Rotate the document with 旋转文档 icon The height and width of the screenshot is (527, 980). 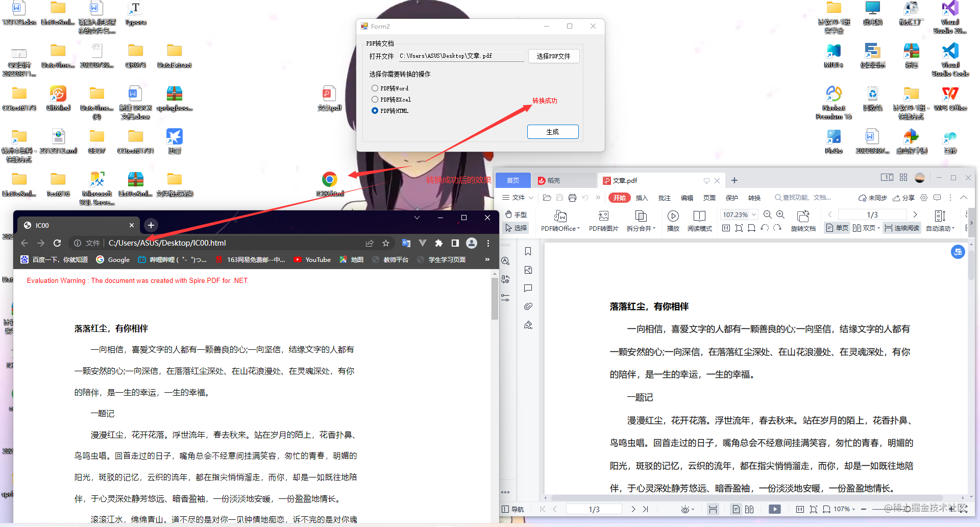click(x=803, y=221)
